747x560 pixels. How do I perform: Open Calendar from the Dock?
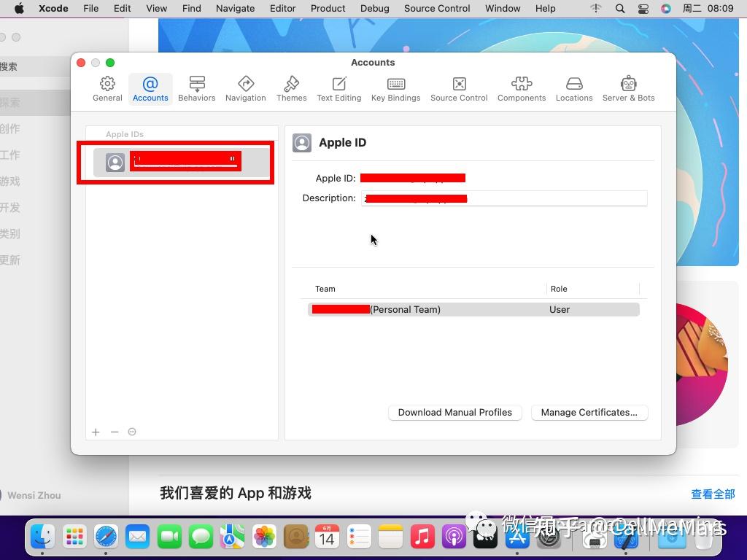(328, 537)
